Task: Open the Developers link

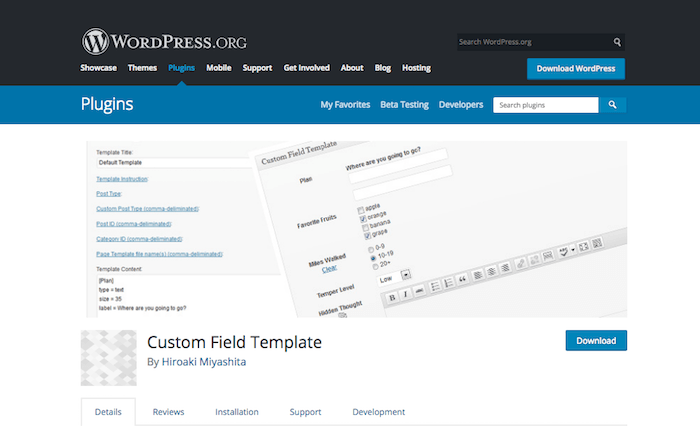Action: point(461,105)
